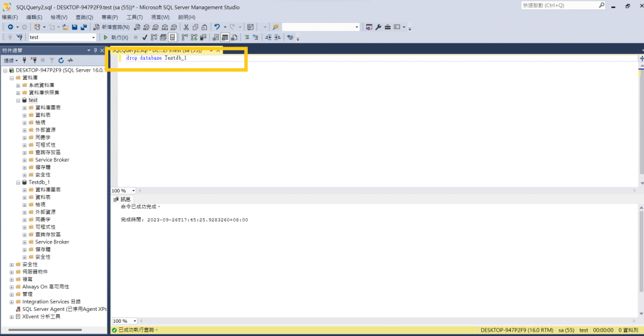Open the 說明(H) menu
Screen dimensions: 644x336
[x=186, y=17]
